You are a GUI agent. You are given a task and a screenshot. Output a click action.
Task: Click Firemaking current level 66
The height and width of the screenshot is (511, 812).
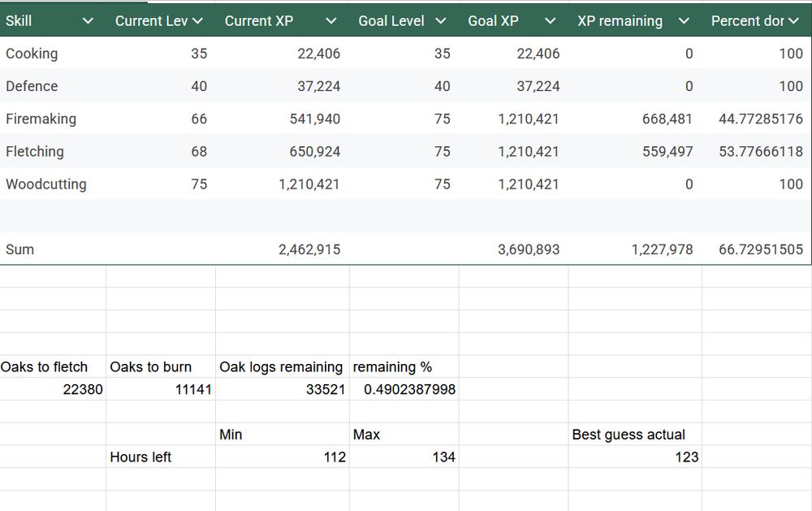coord(199,119)
